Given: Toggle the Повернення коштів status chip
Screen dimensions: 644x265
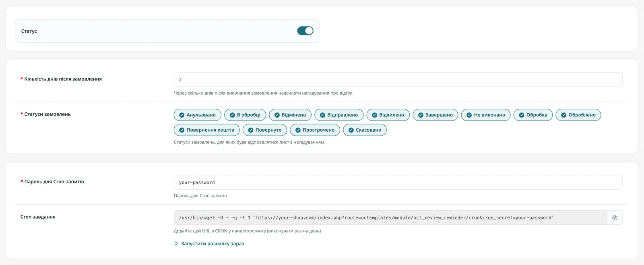Looking at the screenshot, I should [x=207, y=130].
